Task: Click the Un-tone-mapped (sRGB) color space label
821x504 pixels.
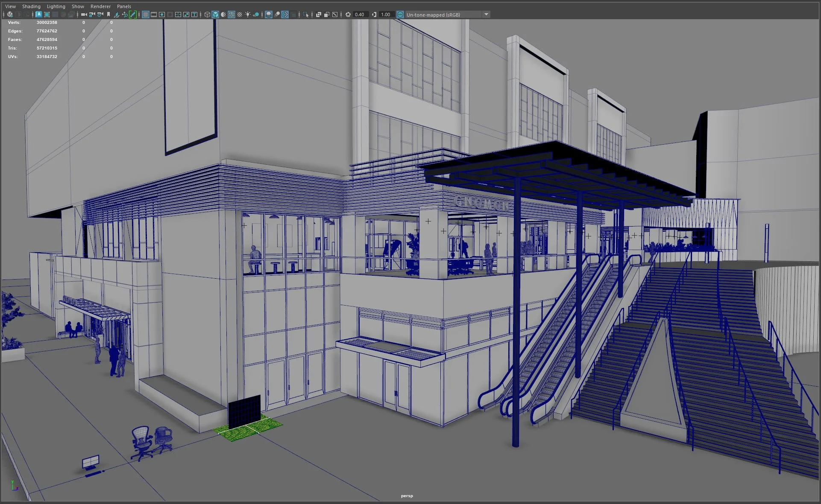Action: click(x=433, y=15)
